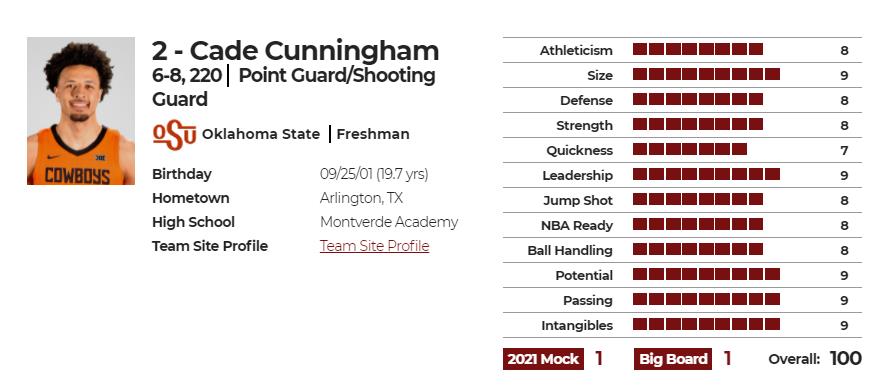Click the Freshman class label
Image resolution: width=877 pixels, height=390 pixels.
pos(373,134)
